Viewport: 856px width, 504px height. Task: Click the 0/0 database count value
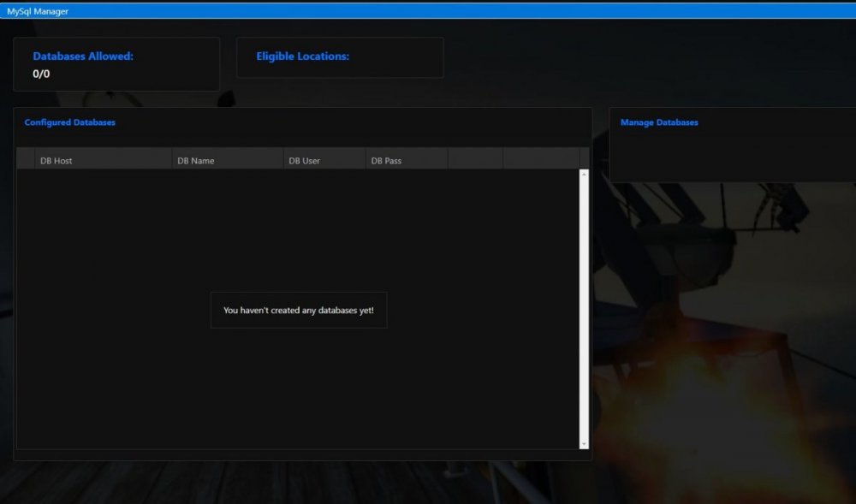(41, 74)
